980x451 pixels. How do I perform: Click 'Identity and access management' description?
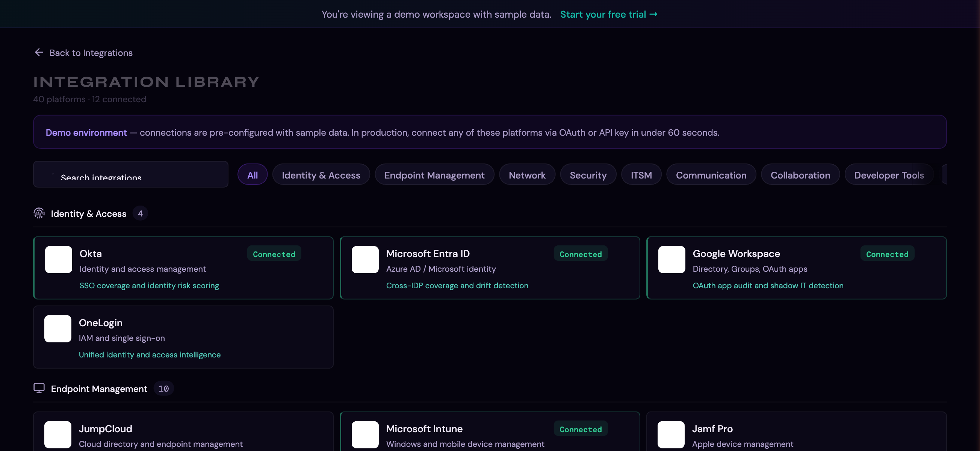coord(142,269)
